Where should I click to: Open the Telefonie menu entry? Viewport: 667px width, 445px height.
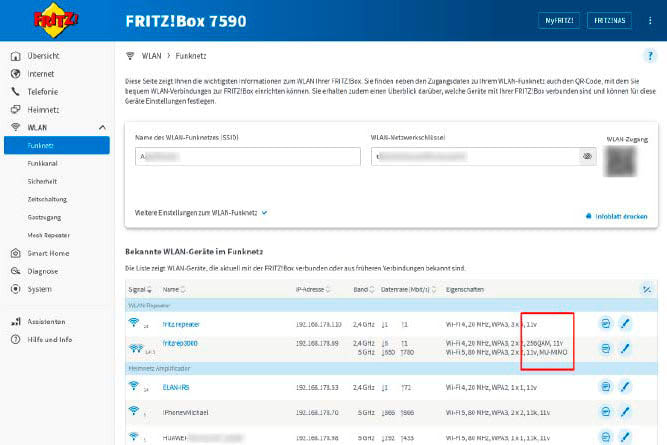point(43,91)
